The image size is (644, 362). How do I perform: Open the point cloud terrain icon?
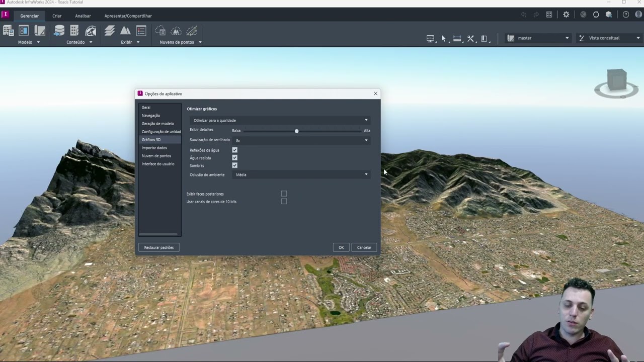176,31
